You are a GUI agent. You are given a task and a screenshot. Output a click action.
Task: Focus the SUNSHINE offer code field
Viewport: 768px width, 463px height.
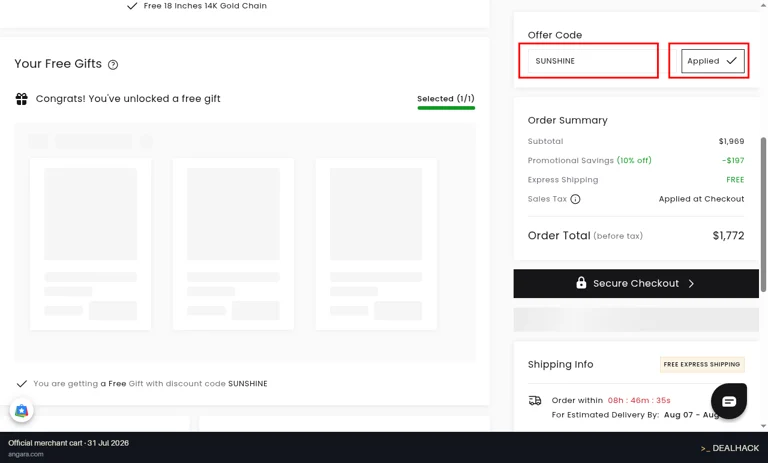(x=592, y=61)
